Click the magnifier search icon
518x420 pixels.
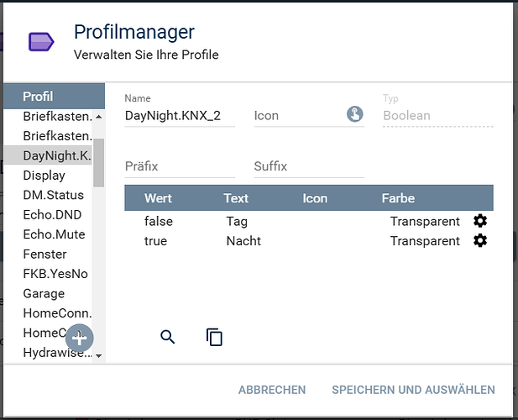pyautogui.click(x=168, y=337)
